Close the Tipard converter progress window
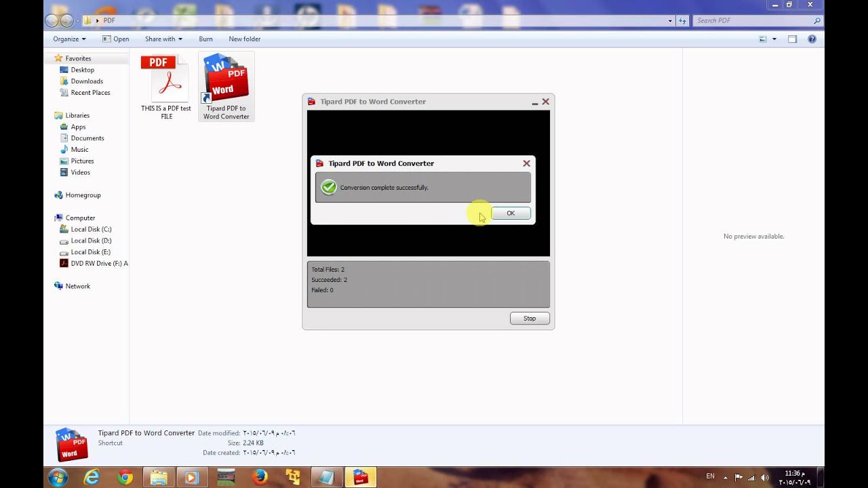 coord(545,102)
